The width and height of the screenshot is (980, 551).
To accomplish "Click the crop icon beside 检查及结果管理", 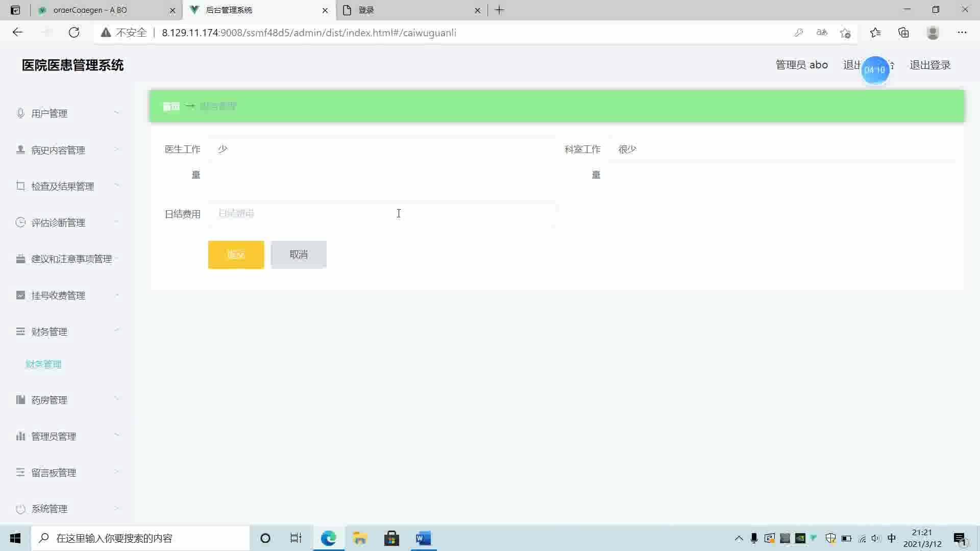I will coord(20,186).
